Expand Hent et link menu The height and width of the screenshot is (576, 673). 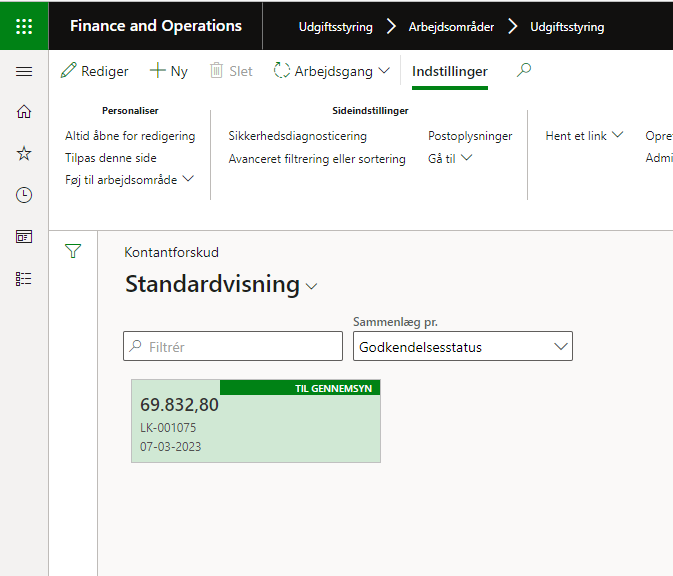click(x=584, y=136)
